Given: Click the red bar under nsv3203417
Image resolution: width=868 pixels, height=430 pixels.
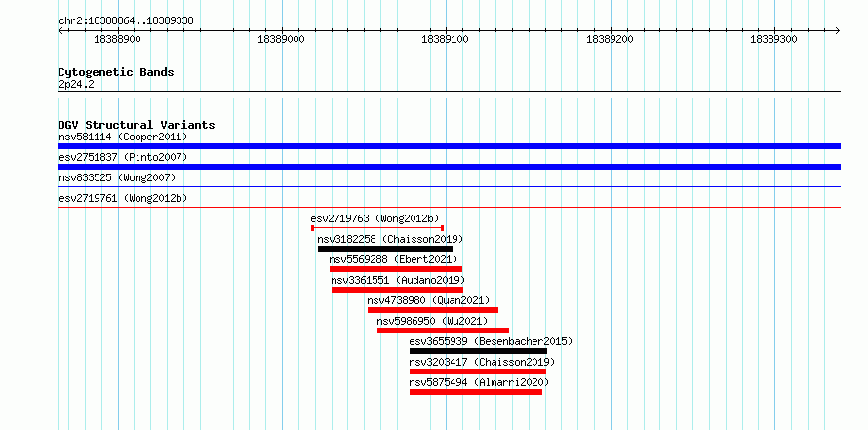Looking at the screenshot, I should pos(478,371).
